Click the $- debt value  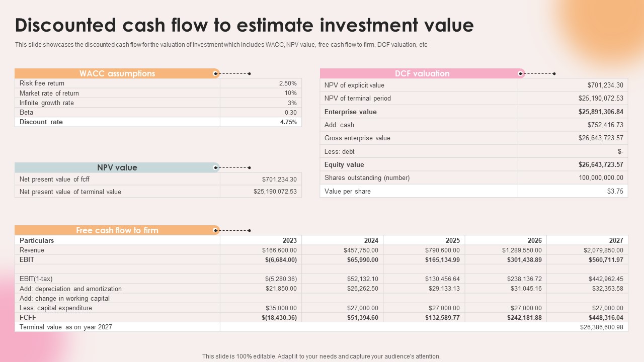[620, 151]
